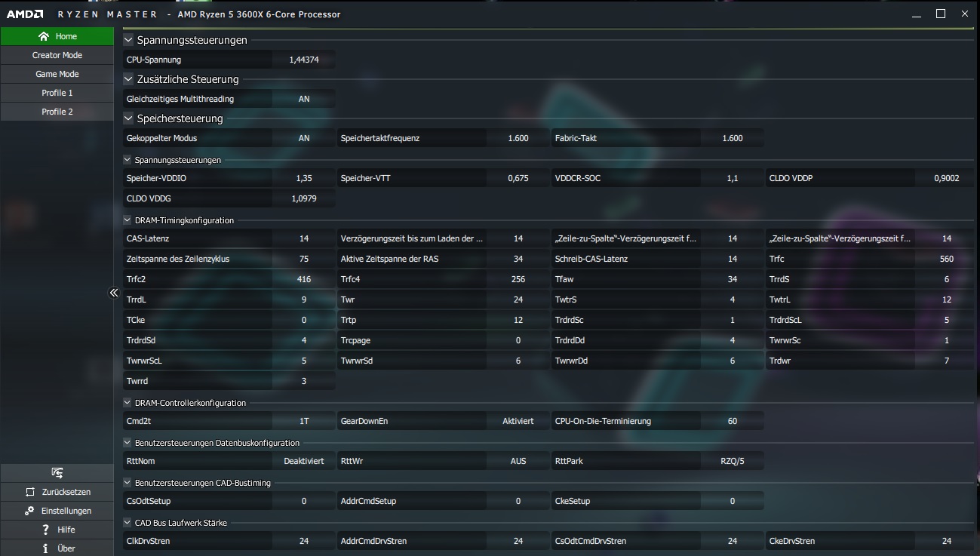The image size is (980, 556).
Task: Collapse Benutzersteuerungen CAD-Bustiming section
Action: click(x=127, y=483)
